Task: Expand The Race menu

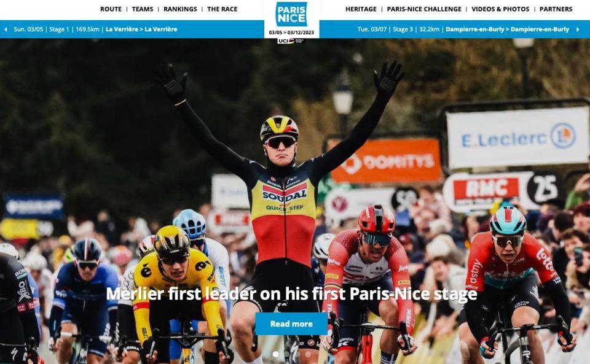Action: [222, 9]
